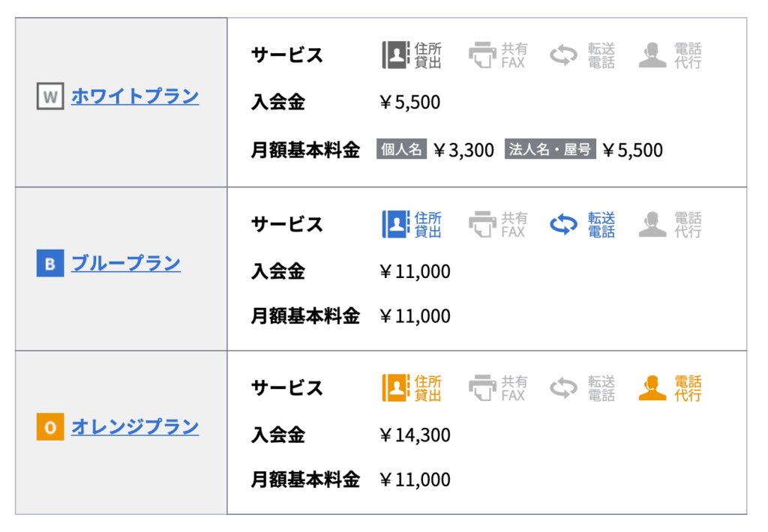Click the 共有FAX printer icon in Orange plan
768x532 pixels.
482,387
